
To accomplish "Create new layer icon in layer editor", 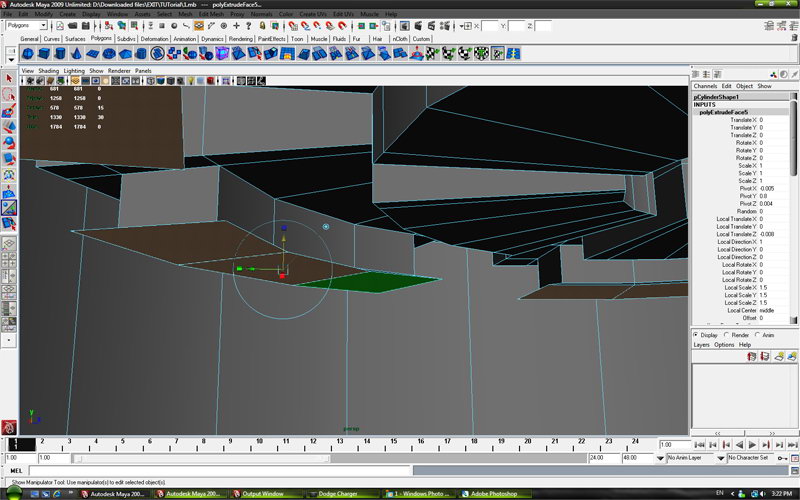I will [779, 356].
